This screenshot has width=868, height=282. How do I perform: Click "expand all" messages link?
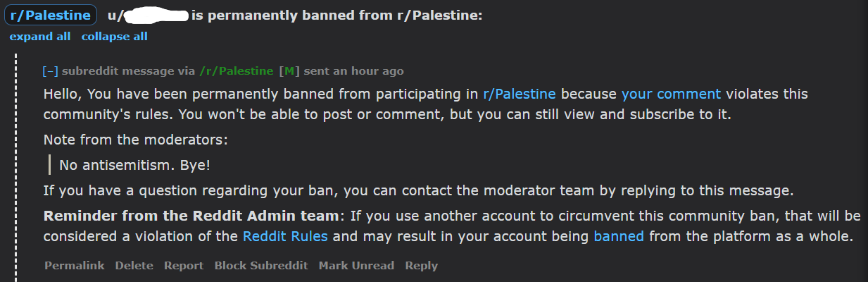tap(40, 37)
